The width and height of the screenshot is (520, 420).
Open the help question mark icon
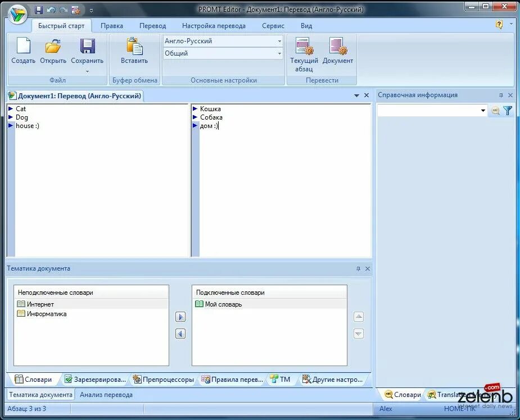499,24
